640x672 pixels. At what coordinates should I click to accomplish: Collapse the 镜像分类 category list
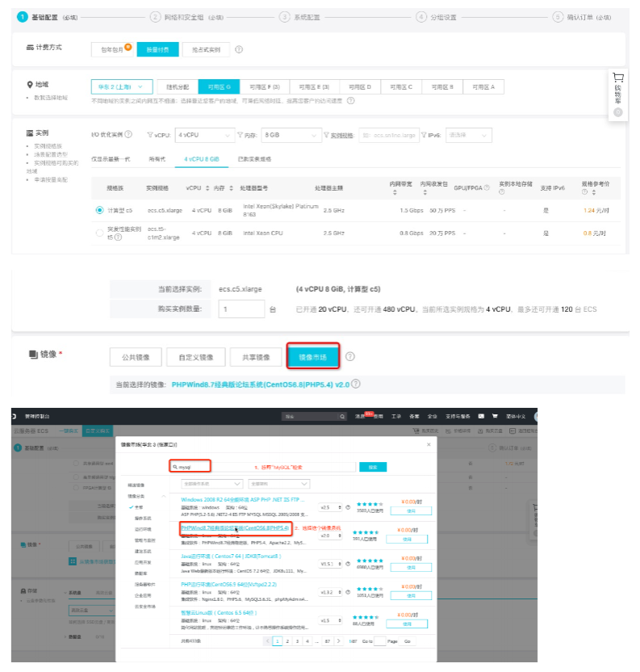click(164, 496)
